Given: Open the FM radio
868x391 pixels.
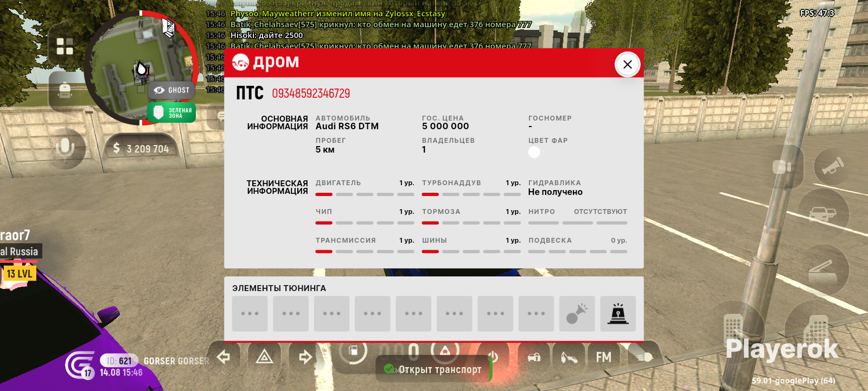Looking at the screenshot, I should coord(604,357).
